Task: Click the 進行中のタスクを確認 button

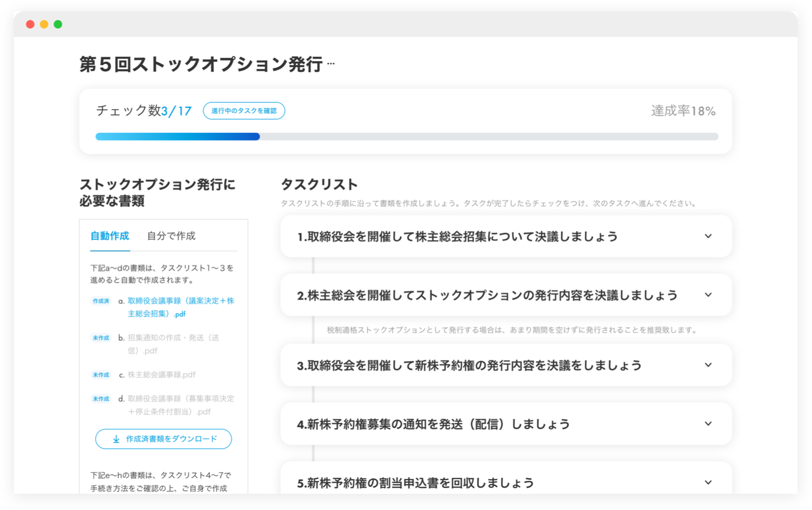Action: pyautogui.click(x=243, y=111)
